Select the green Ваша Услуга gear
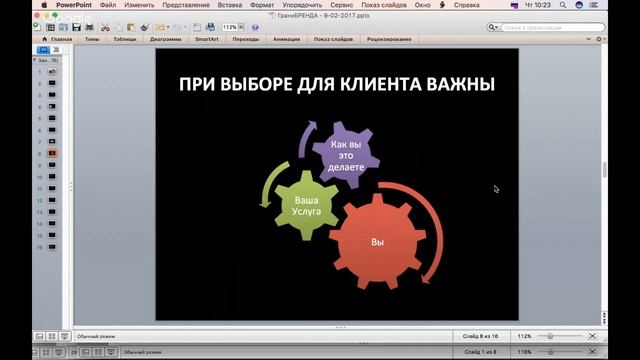The image size is (640, 360). coord(307,206)
